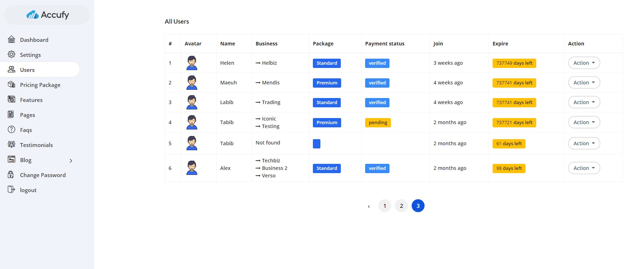
Task: Click the Testimonials icon in sidebar
Action: (x=11, y=145)
